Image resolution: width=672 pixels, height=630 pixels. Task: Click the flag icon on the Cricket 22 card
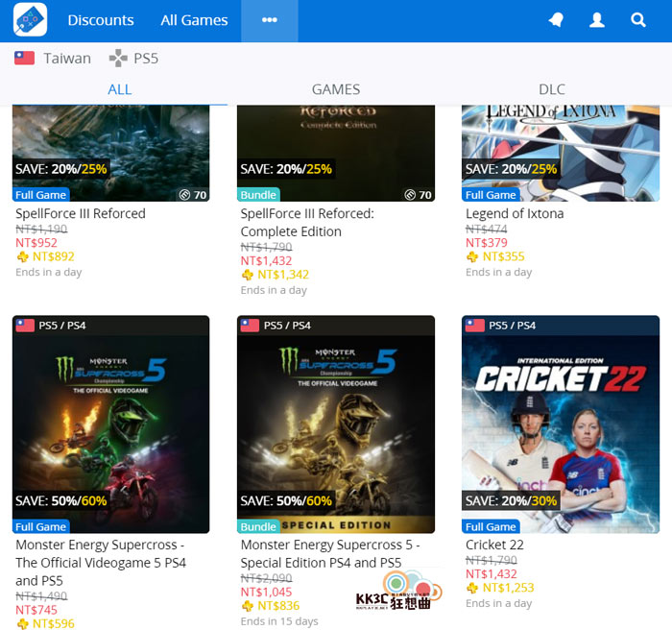(475, 326)
